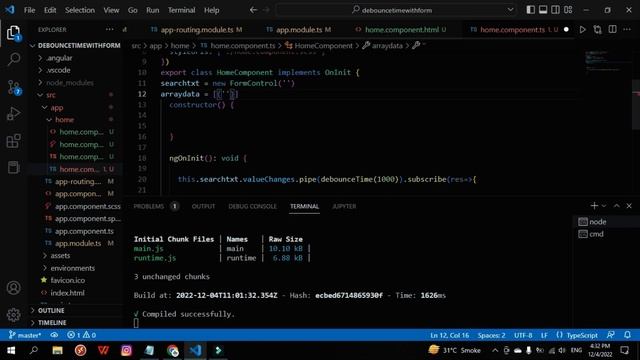The height and width of the screenshot is (360, 640).
Task: Expand the OUTLINE section
Action: (x=51, y=311)
